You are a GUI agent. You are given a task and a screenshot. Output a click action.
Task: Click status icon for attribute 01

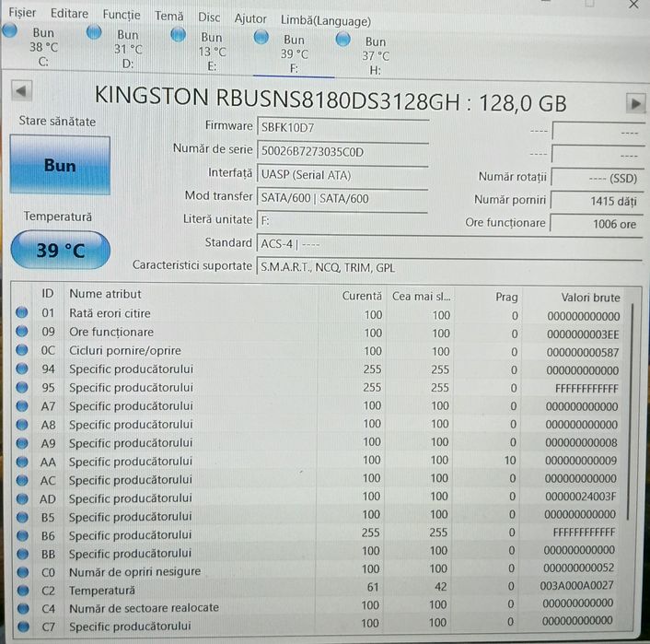[x=22, y=312]
